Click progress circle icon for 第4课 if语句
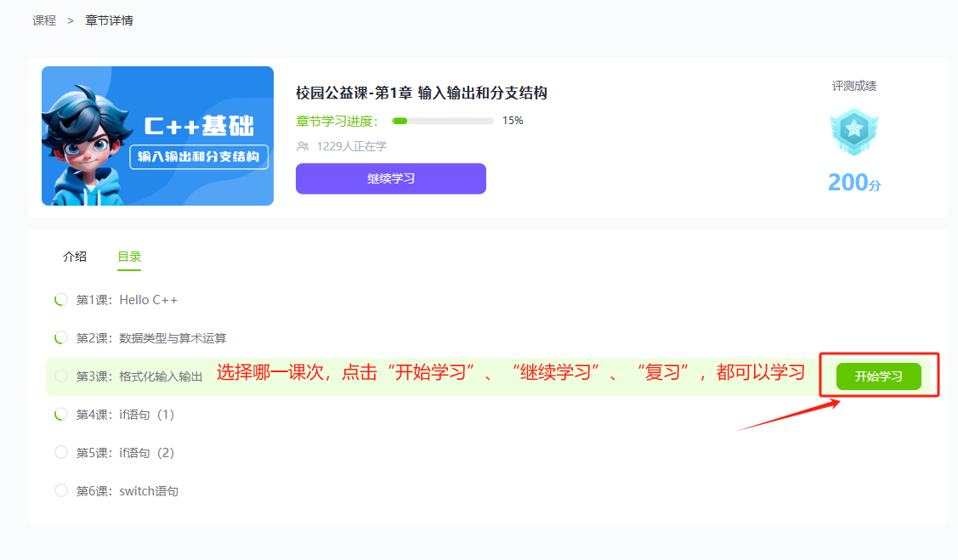The image size is (958, 560). [x=60, y=415]
